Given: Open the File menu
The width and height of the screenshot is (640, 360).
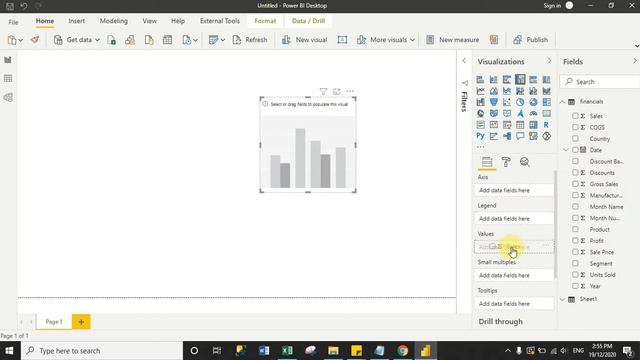Looking at the screenshot, I should [x=13, y=22].
